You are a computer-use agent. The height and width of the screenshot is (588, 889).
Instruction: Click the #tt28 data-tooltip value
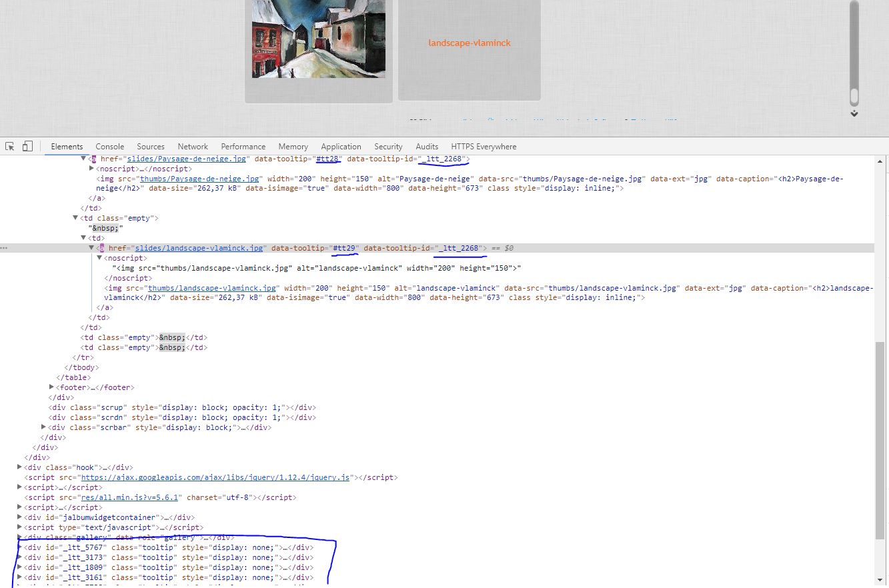(x=328, y=159)
